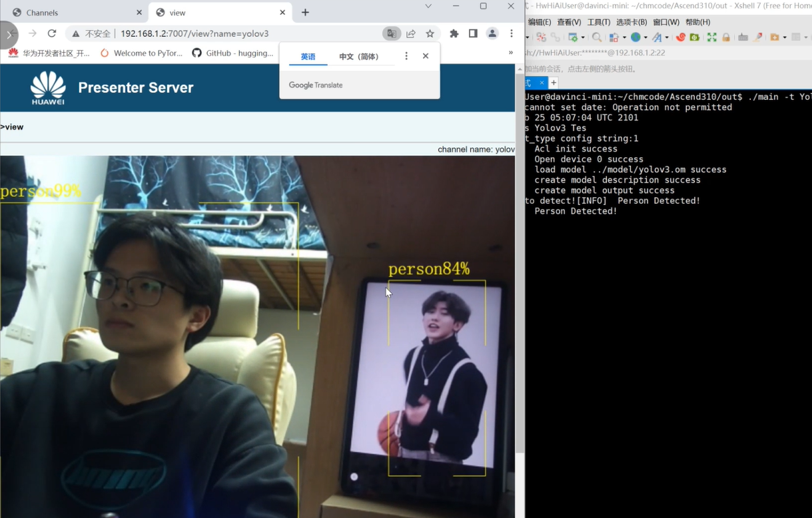Open Chrome profile avatar
The image size is (812, 518).
tap(492, 33)
